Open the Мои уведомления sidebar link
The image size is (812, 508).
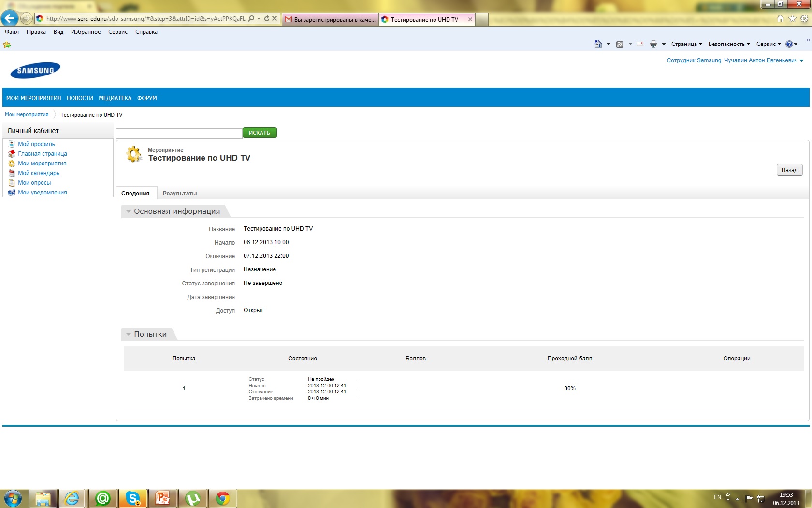43,193
